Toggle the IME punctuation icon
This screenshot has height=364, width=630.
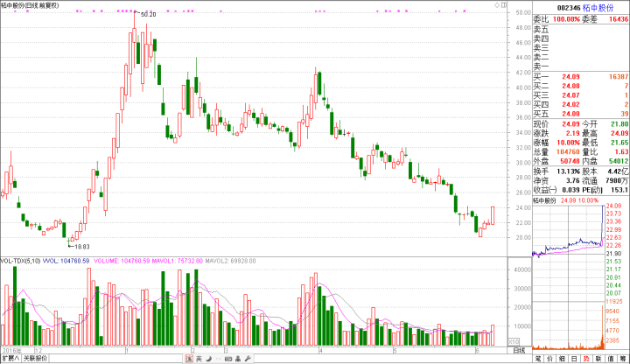click(218, 359)
